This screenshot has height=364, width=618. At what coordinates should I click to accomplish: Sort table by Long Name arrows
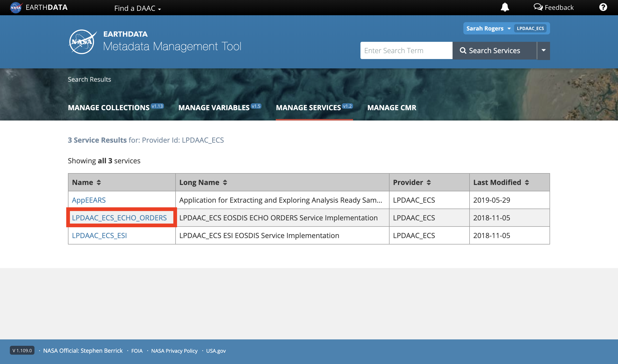click(225, 182)
